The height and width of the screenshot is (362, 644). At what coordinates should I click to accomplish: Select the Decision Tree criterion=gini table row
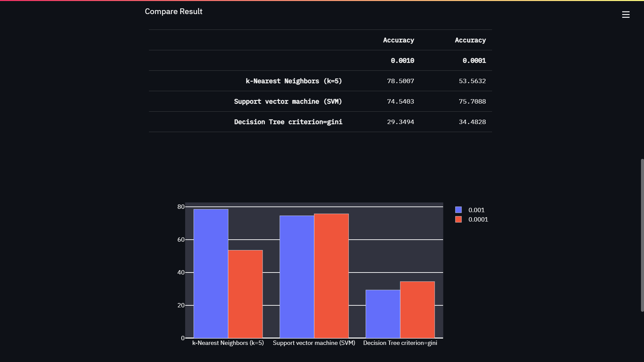tap(288, 122)
